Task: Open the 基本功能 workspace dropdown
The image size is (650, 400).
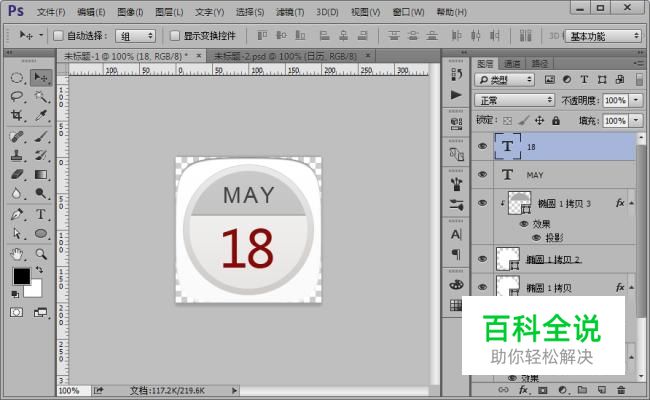Action: [603, 36]
